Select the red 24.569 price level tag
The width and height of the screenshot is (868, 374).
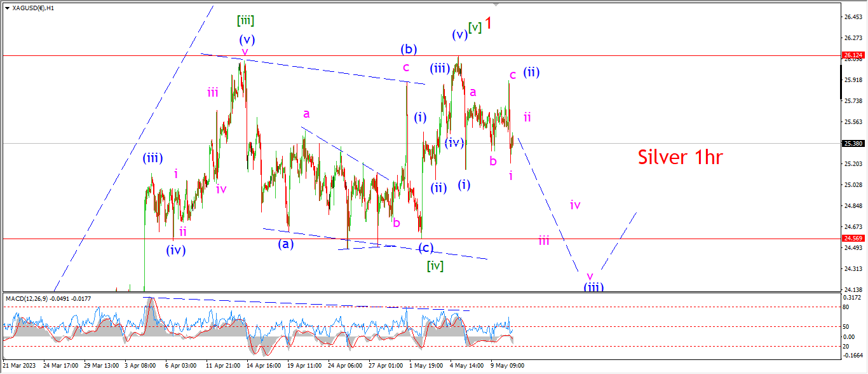coord(851,239)
